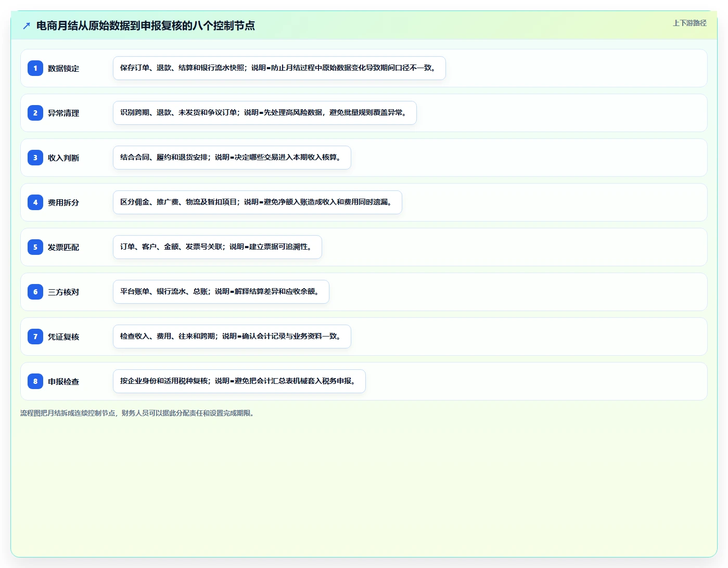
Task: Click the description box starting 检查收入、费用
Action: point(232,337)
